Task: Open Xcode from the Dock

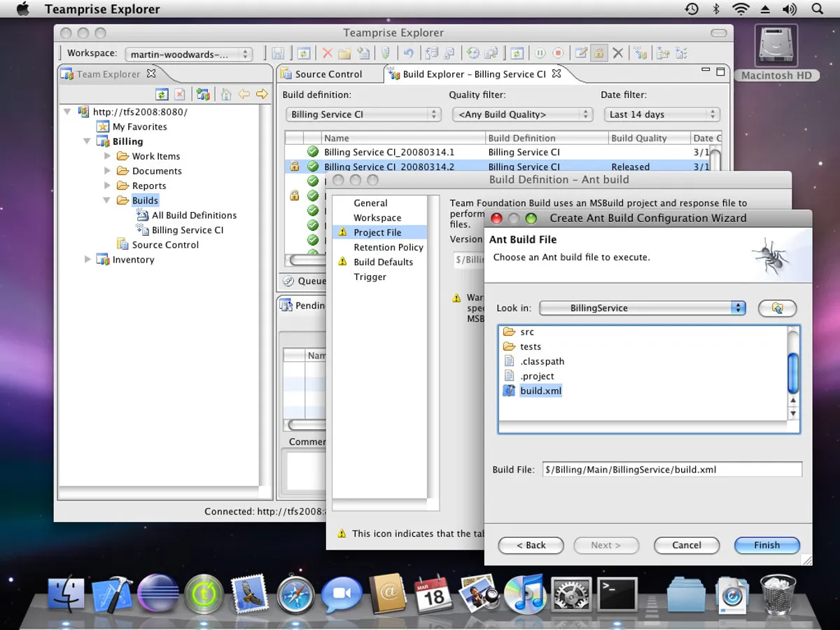Action: point(112,594)
